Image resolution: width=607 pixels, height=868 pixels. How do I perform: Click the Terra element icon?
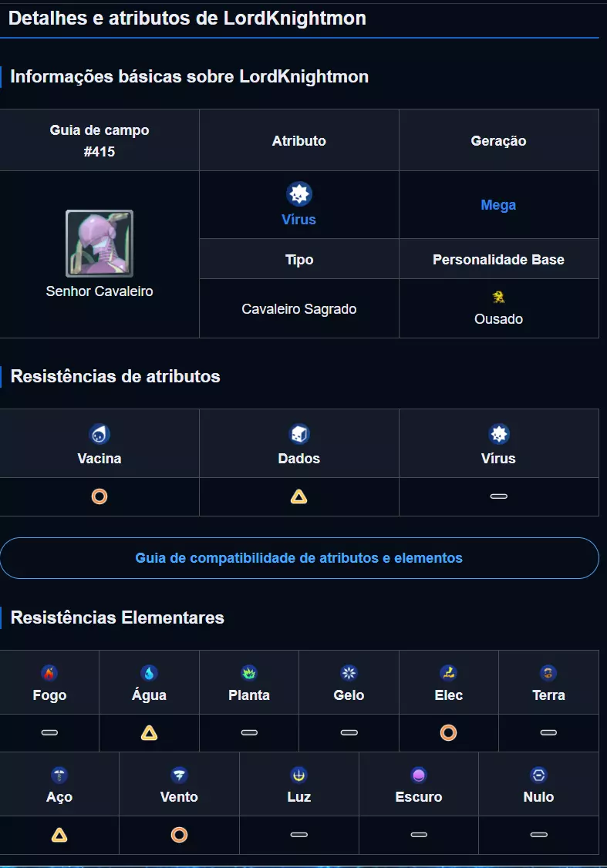tap(548, 673)
